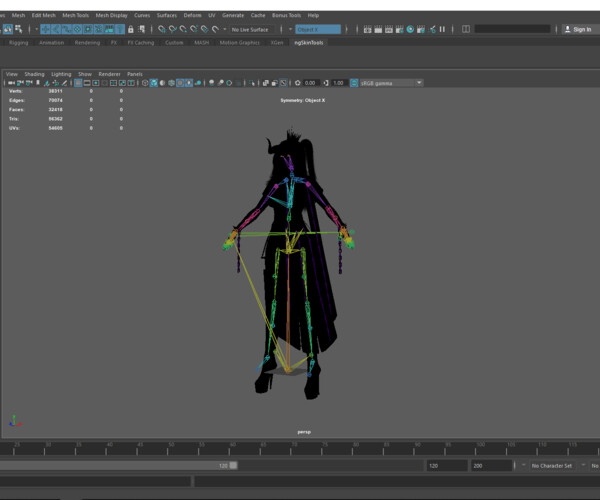Open the viewport Lighting menu

point(61,74)
